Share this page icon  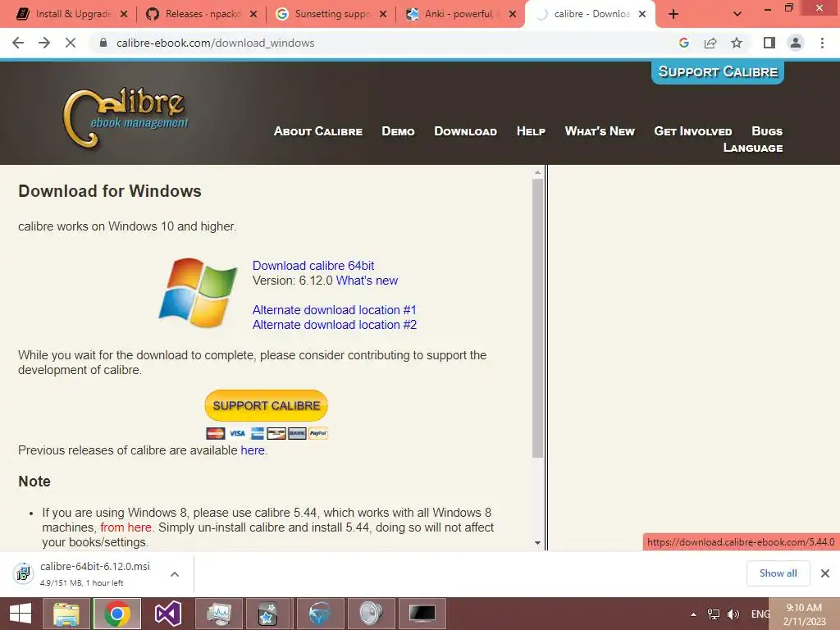(x=710, y=43)
